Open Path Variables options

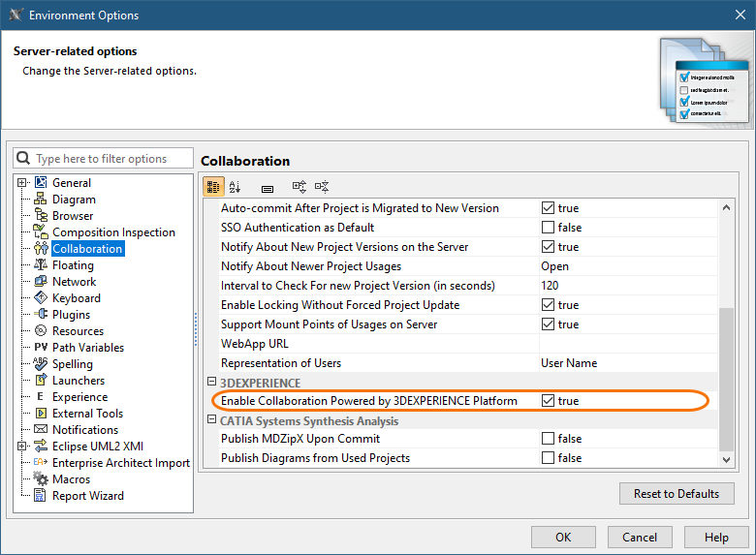pos(87,348)
